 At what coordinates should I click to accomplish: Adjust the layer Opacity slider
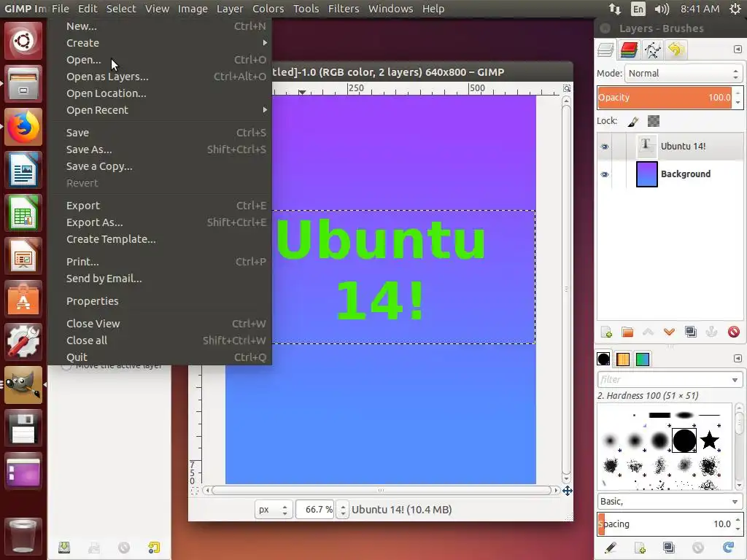[x=664, y=98]
